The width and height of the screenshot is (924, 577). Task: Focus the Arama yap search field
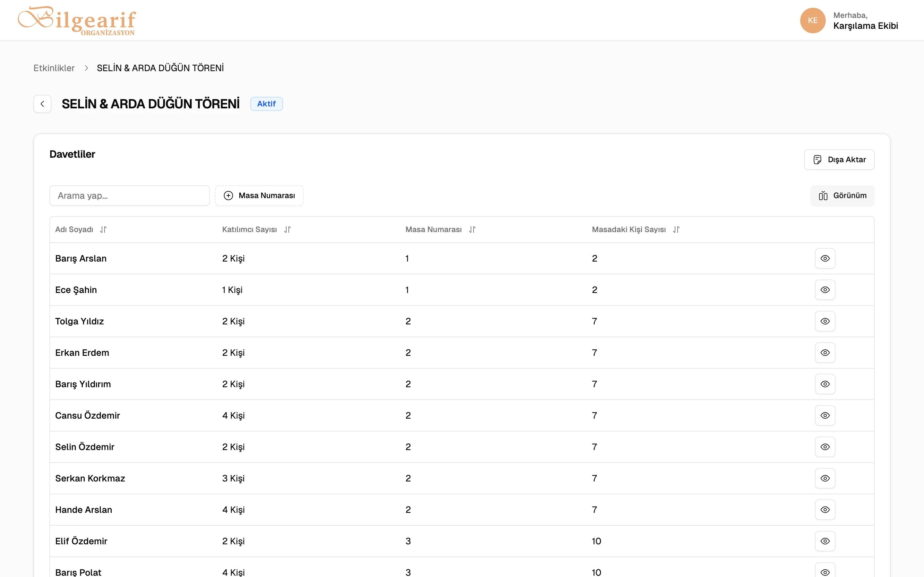tap(129, 196)
